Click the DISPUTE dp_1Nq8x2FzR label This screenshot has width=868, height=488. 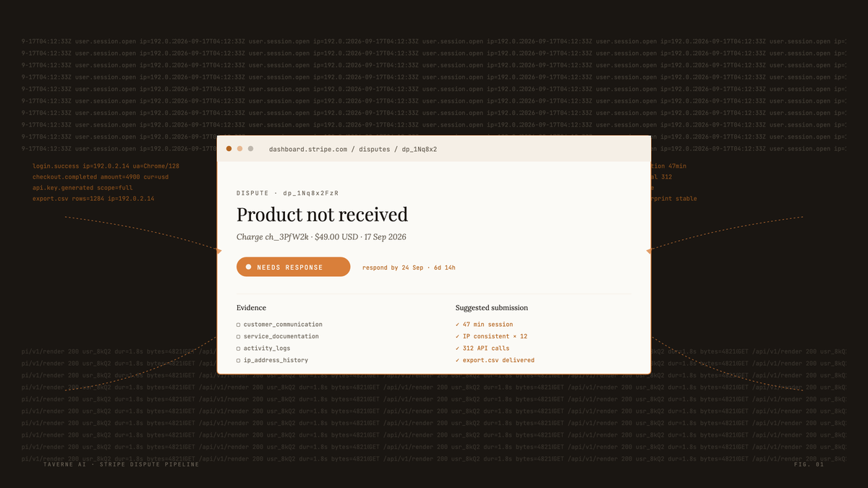(287, 193)
